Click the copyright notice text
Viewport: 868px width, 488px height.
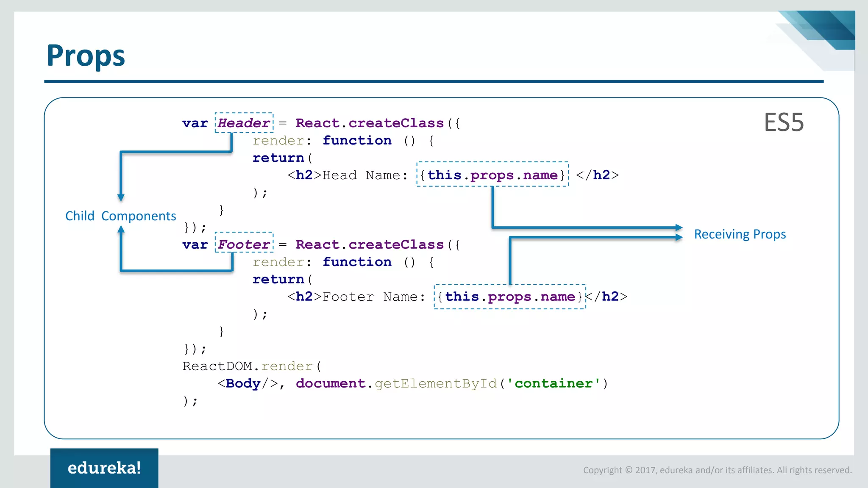717,470
